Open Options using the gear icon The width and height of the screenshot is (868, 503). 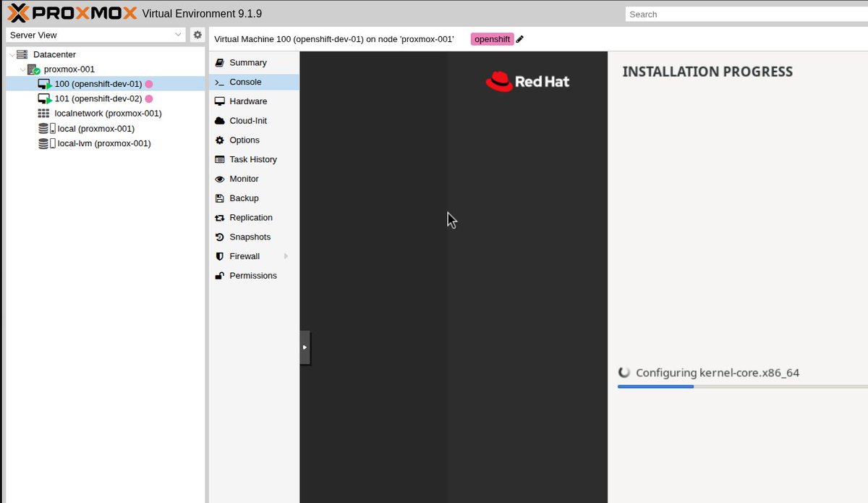(x=219, y=140)
